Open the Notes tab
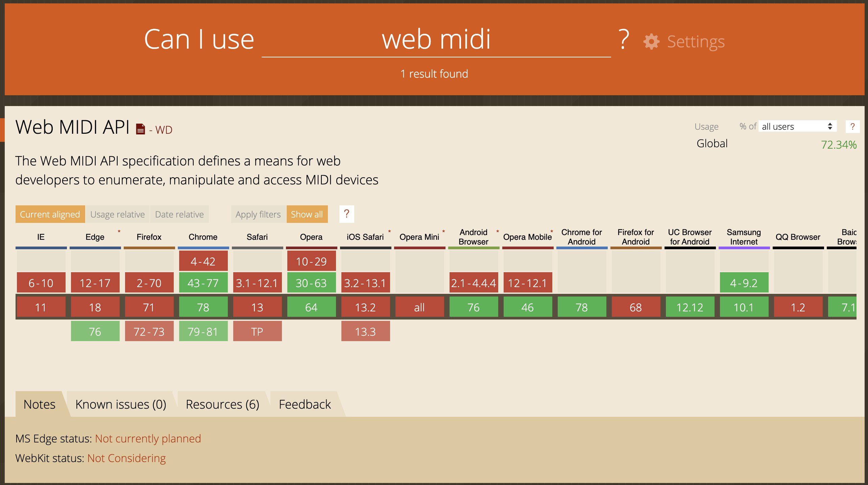The image size is (868, 485). click(40, 404)
